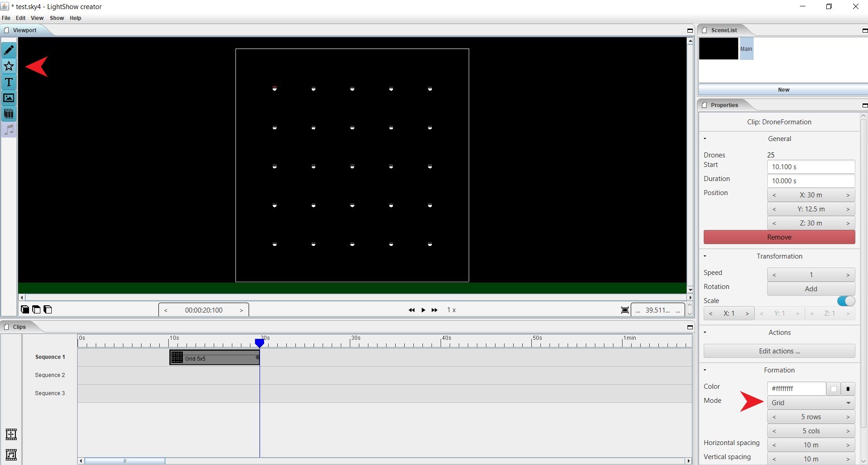Select the drone formation grid tool
The image size is (868, 465).
[x=9, y=114]
